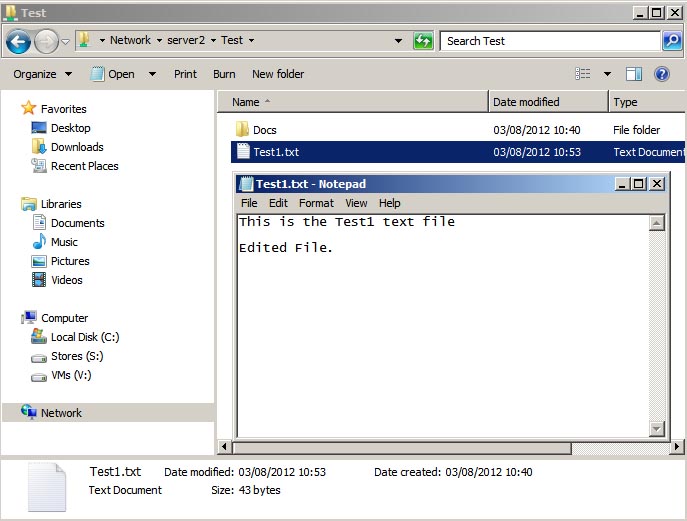Click the File folder type cell
The image size is (687, 521).
636,130
